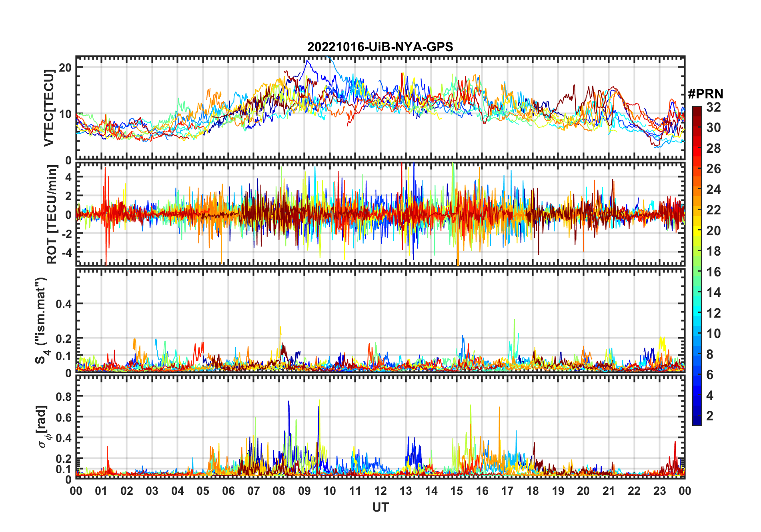Click x-axis tick label 07
Viewport: 761px width, 532px height.
[x=254, y=491]
